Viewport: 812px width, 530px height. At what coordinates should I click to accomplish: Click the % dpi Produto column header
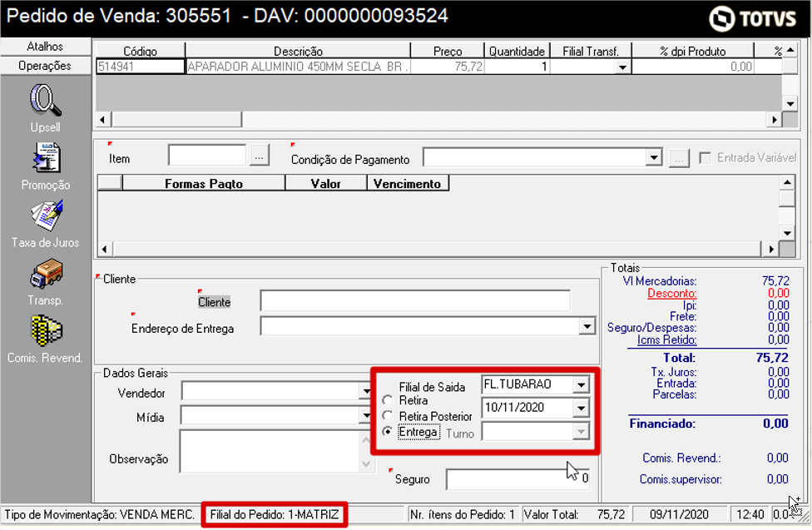point(692,52)
